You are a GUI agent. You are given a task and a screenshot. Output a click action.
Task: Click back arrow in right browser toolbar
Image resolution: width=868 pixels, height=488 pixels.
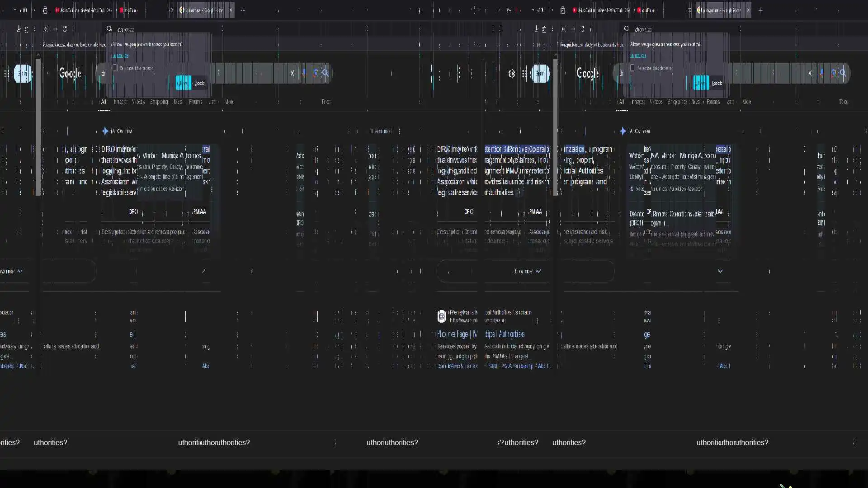(563, 29)
